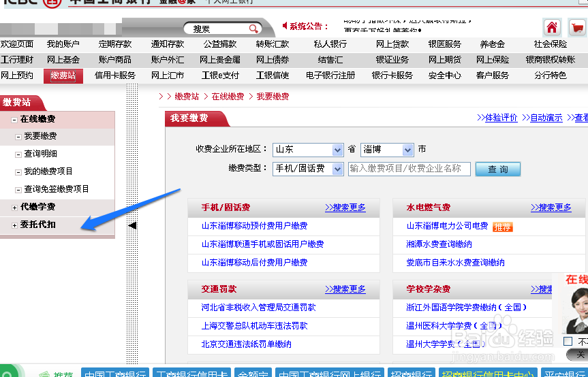588x377 pixels.
Task: Open the 安全中心 menu
Action: [444, 76]
